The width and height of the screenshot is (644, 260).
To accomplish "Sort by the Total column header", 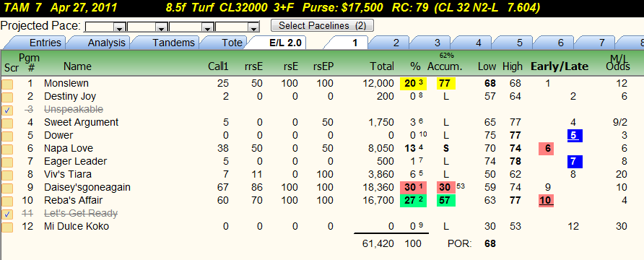I will 381,66.
